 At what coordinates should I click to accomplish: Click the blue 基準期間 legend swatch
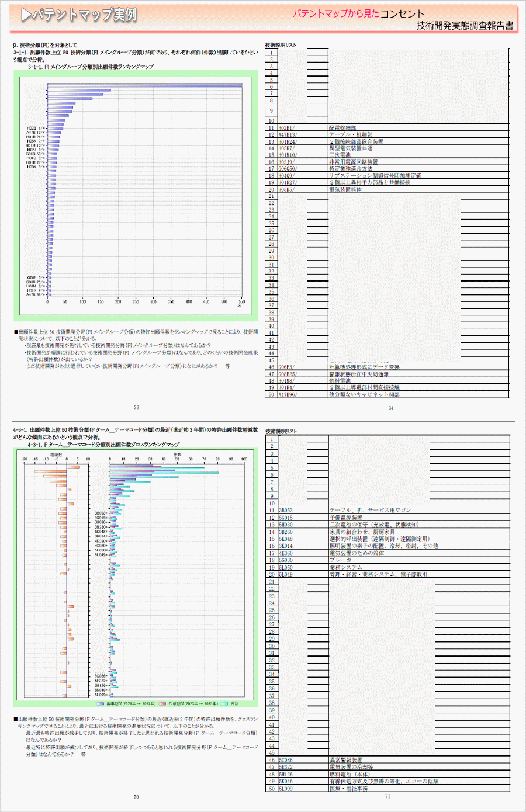101,703
